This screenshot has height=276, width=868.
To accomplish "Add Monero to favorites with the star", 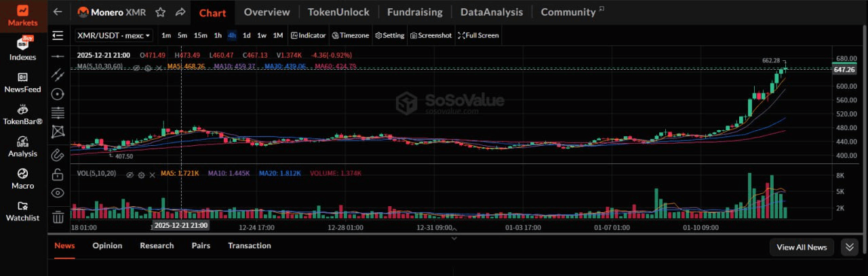I will [x=161, y=12].
